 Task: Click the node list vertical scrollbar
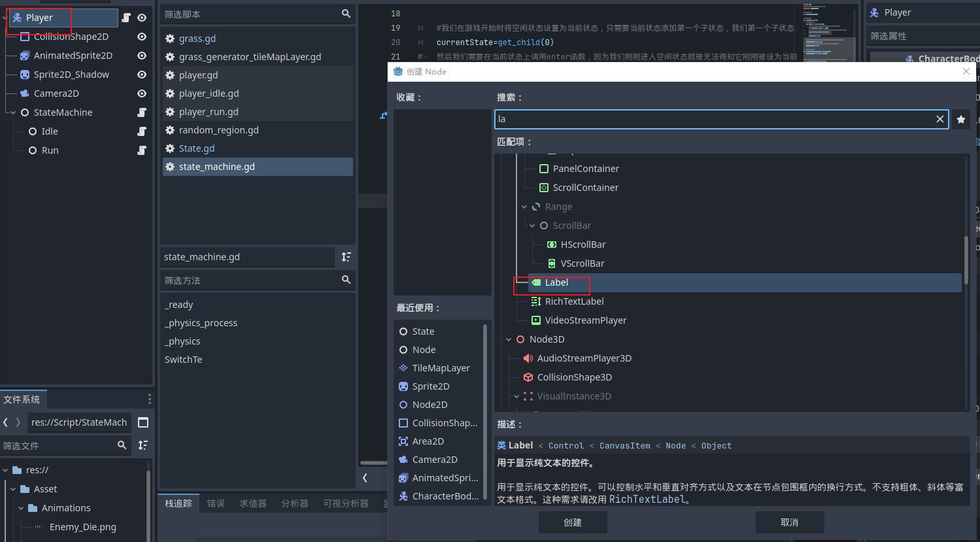coord(966,260)
